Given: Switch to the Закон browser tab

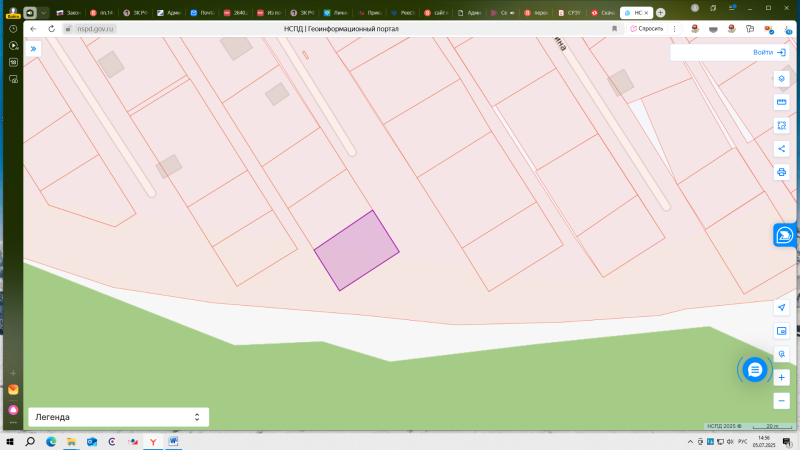Looking at the screenshot, I should (x=68, y=13).
